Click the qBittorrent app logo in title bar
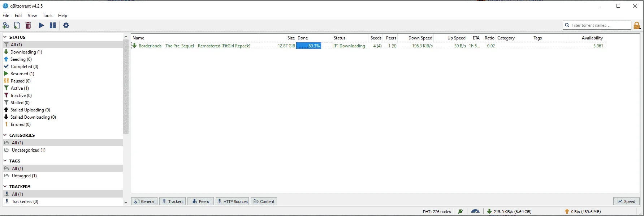This screenshot has width=644, height=216. [5, 6]
